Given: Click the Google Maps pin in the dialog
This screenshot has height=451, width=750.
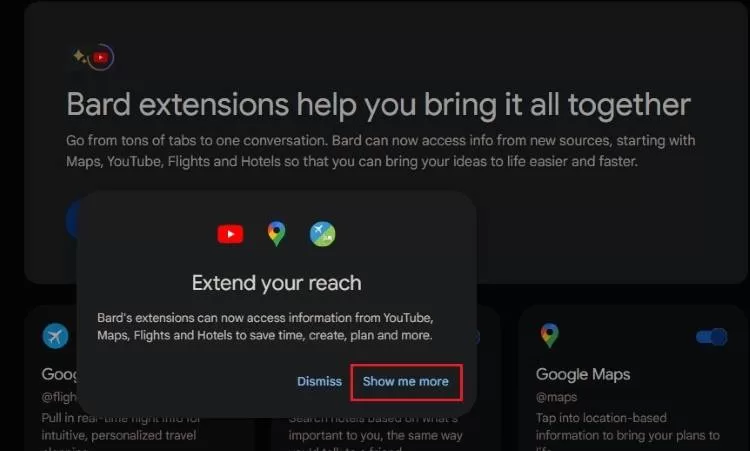Looking at the screenshot, I should (x=276, y=234).
